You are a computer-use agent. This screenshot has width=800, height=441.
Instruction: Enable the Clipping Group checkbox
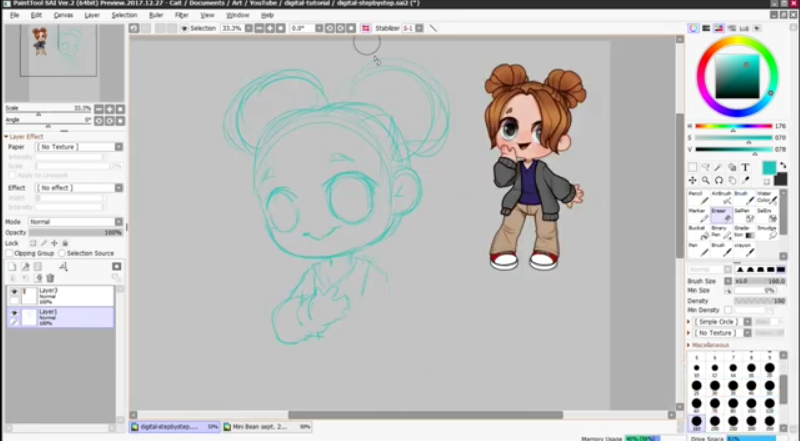tap(9, 253)
